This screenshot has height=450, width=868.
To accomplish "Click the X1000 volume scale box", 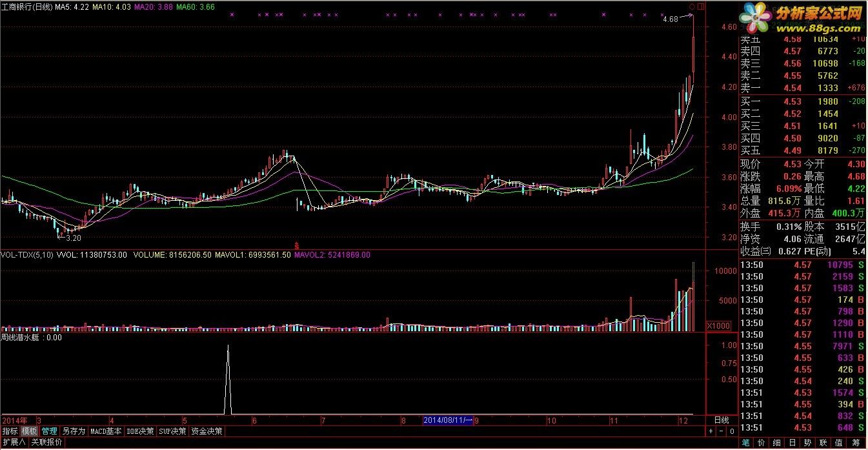I will pos(719,325).
